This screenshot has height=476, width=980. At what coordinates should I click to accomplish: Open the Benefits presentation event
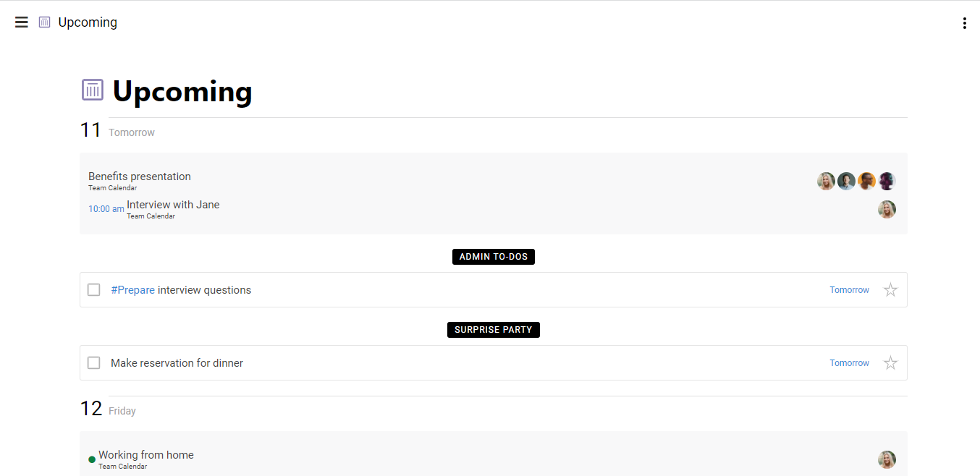140,177
